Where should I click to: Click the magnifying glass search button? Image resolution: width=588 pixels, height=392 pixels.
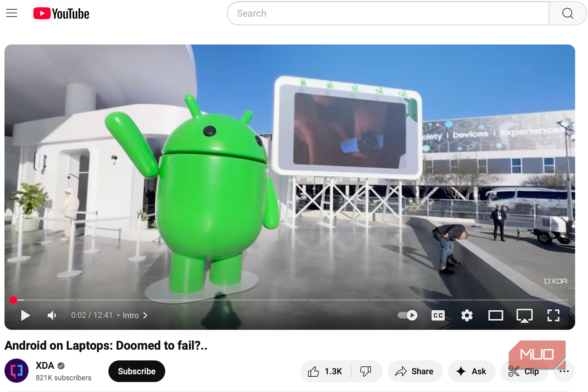568,13
